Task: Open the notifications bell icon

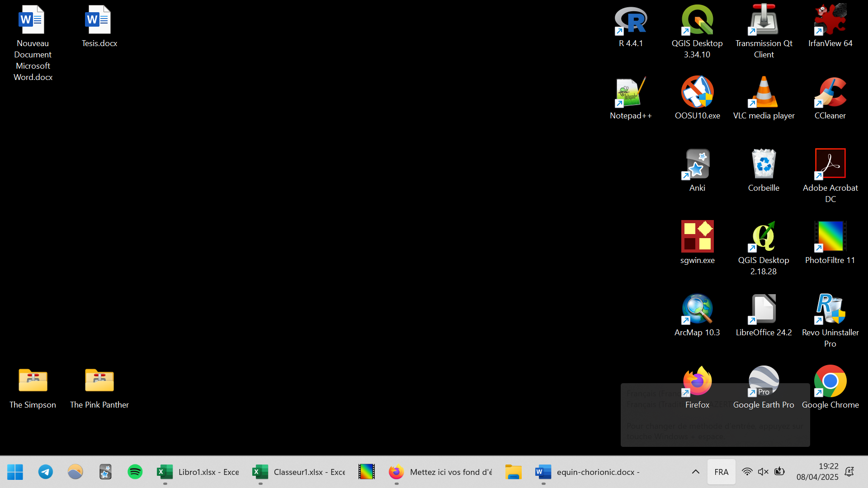Action: (x=849, y=472)
